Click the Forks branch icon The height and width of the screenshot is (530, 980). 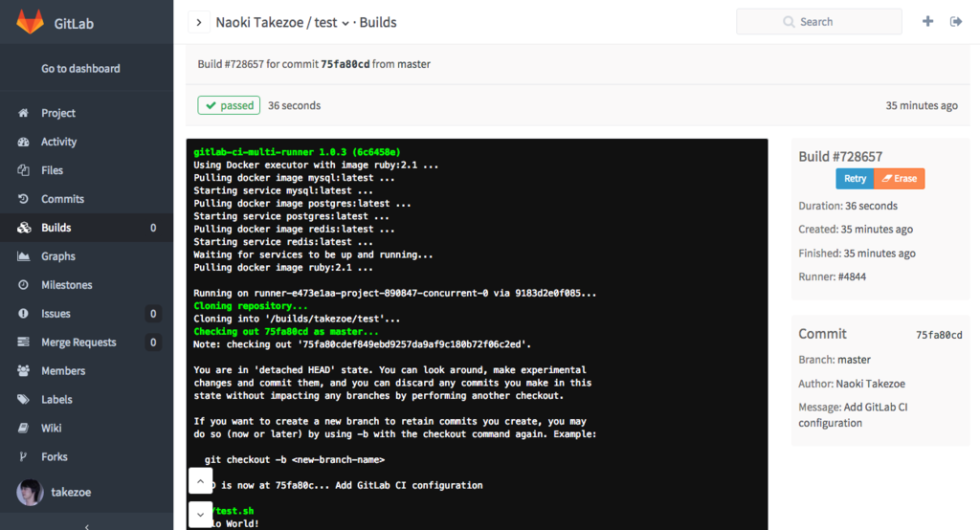(23, 457)
